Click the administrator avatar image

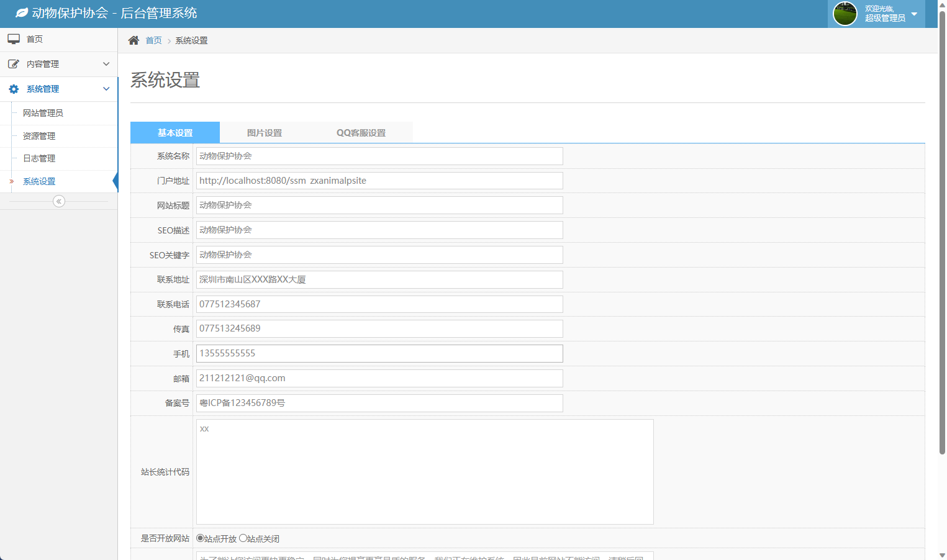pos(845,14)
